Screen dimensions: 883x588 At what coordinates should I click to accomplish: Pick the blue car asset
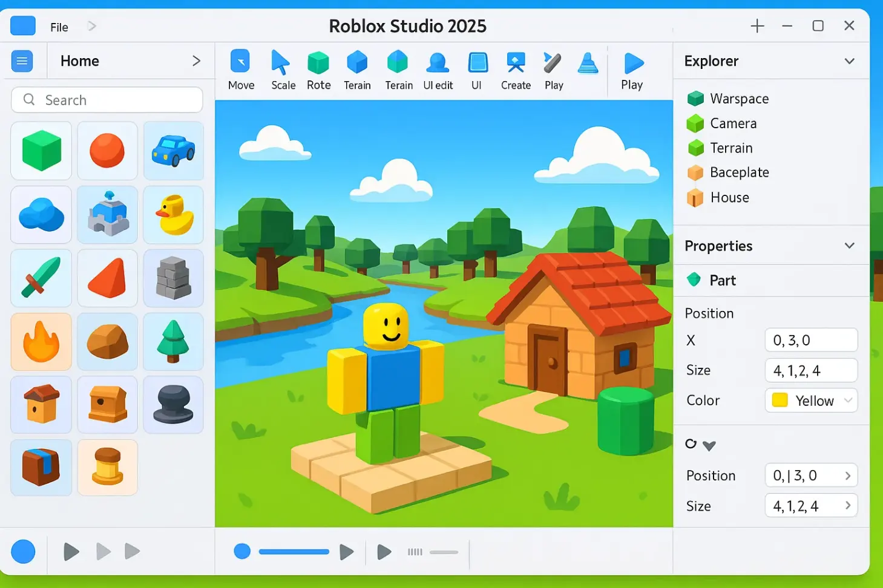tap(173, 151)
